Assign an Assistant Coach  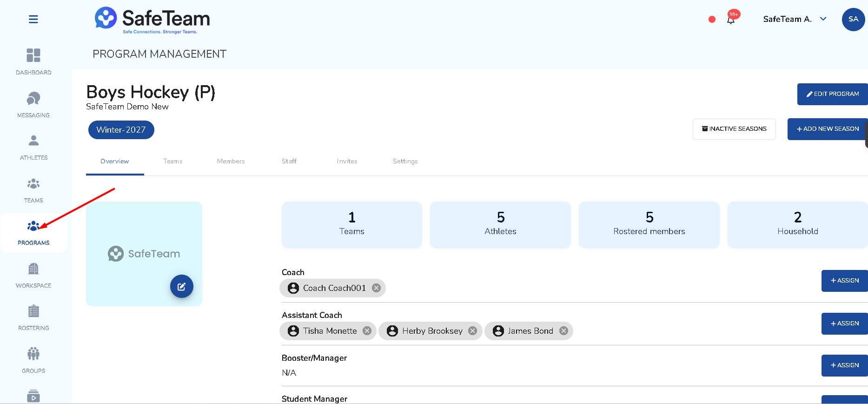[x=845, y=323]
